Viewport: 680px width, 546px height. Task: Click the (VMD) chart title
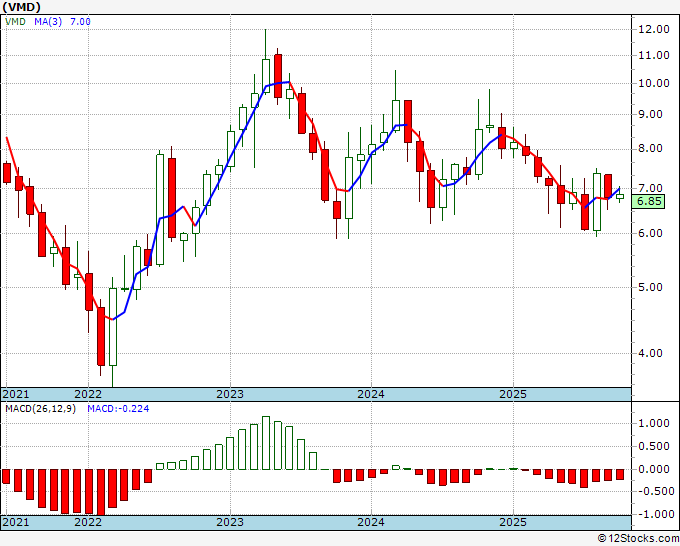tap(22, 7)
